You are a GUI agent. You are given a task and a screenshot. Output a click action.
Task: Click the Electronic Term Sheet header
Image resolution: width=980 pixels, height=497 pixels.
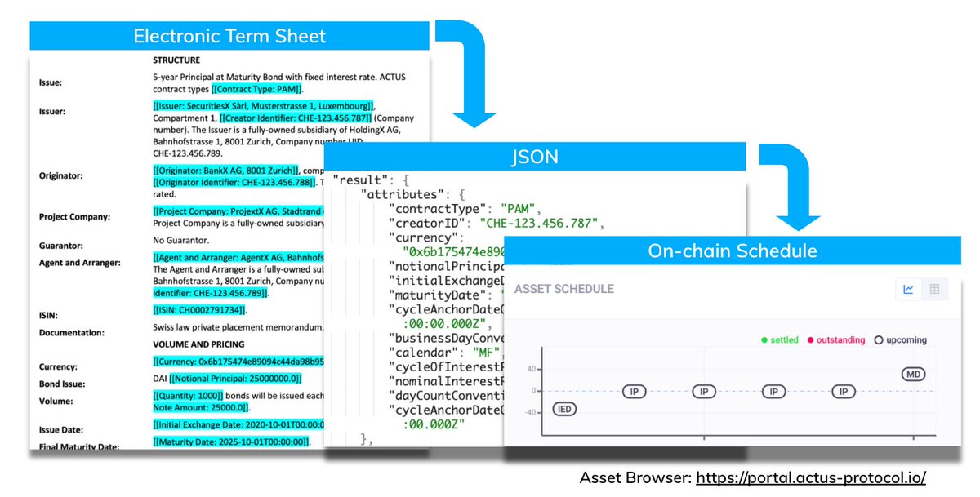point(229,36)
